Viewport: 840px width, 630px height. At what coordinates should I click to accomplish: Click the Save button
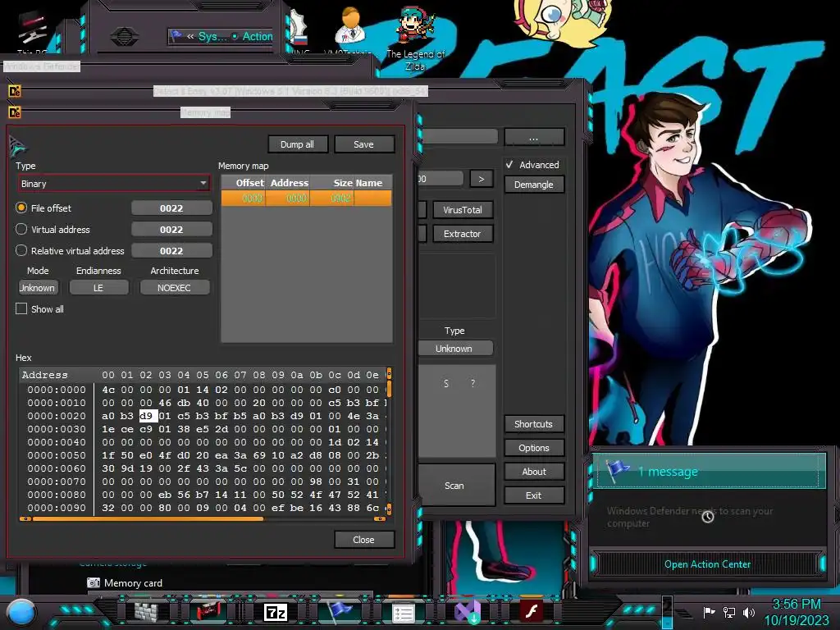(363, 144)
